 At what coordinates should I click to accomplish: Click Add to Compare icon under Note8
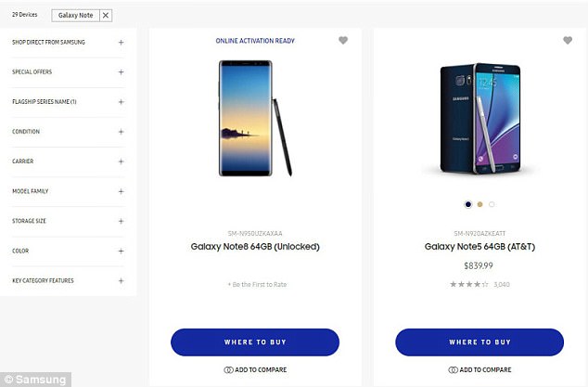pyautogui.click(x=229, y=370)
